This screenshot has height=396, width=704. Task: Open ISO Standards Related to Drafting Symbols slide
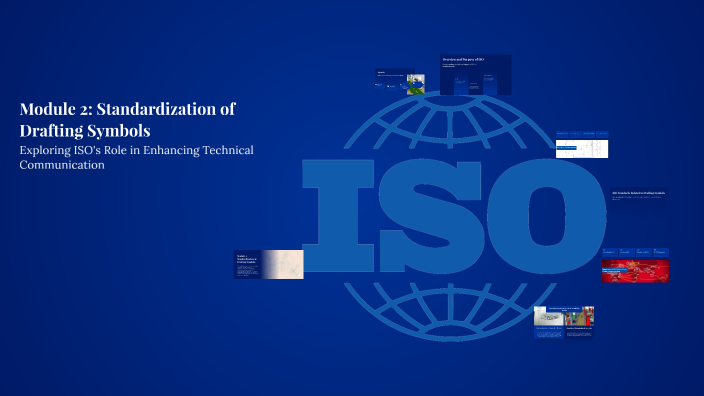coord(638,198)
